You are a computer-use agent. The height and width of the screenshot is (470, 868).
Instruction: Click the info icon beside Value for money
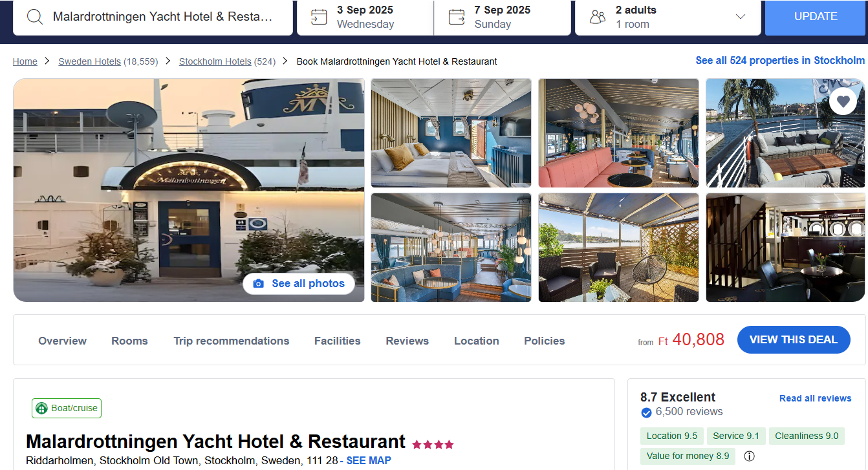749,456
